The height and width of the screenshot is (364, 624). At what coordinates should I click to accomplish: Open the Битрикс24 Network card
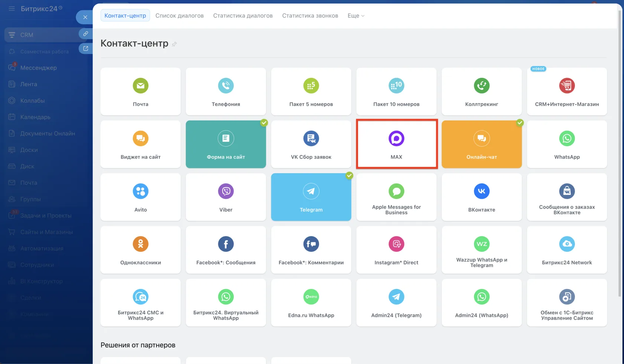[x=567, y=250]
